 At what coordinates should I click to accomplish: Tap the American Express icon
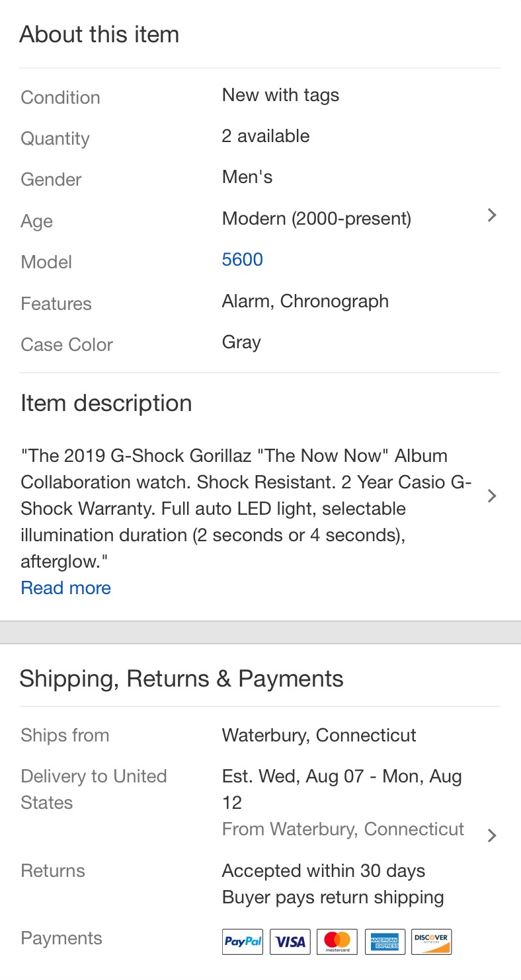click(384, 942)
